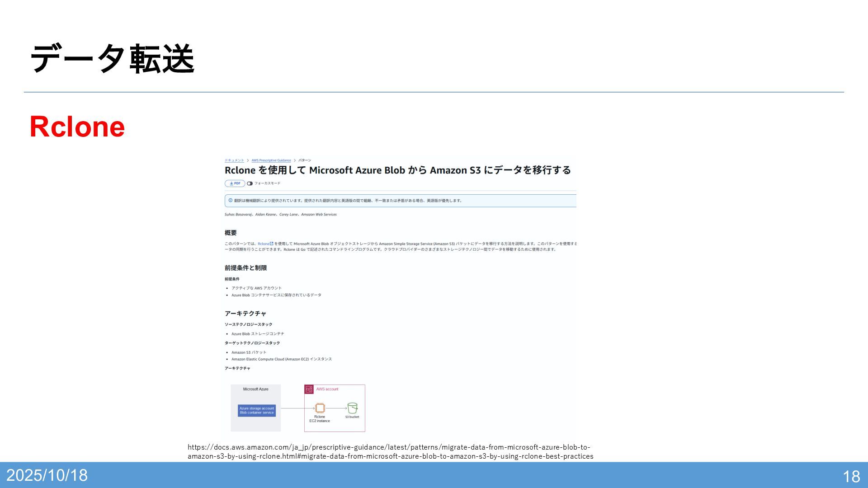Viewport: 868px width, 488px height.
Task: Open the AWS Prescriptive Guidance breadcrumb link
Action: (271, 160)
